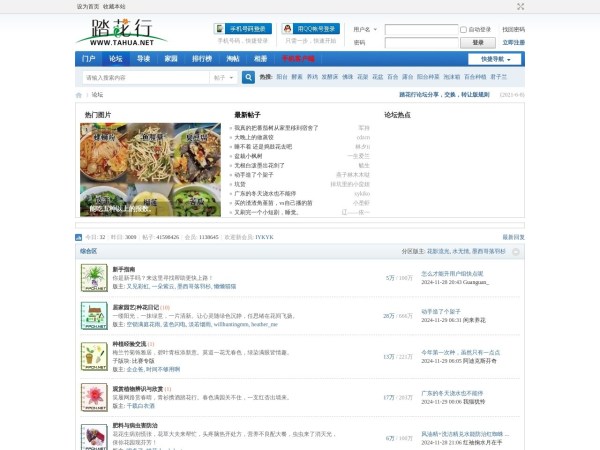
Task: Collapse the 综合区 section
Action: tap(518, 252)
